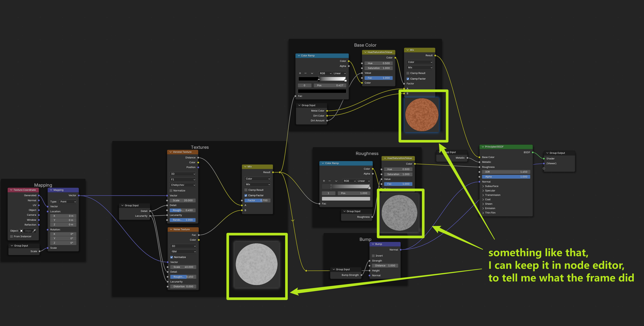The width and height of the screenshot is (644, 326).
Task: Enable Normalize in Voronoi Texture
Action: 171,190
